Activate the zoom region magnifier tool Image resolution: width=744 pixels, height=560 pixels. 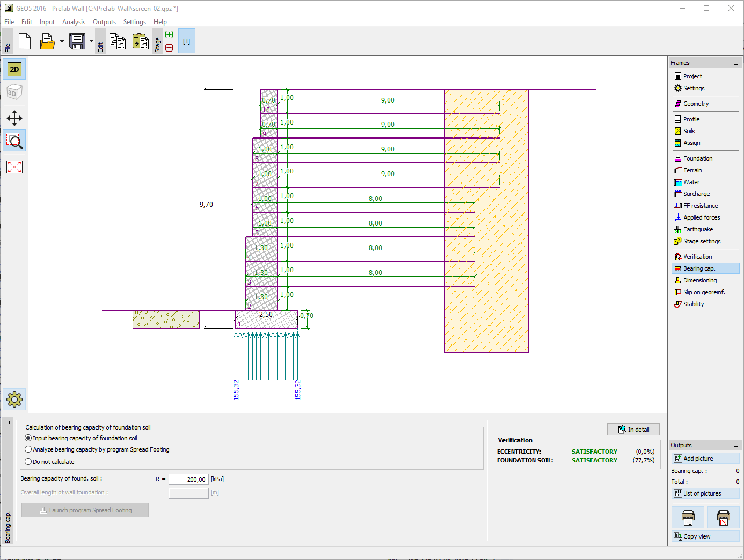point(14,141)
